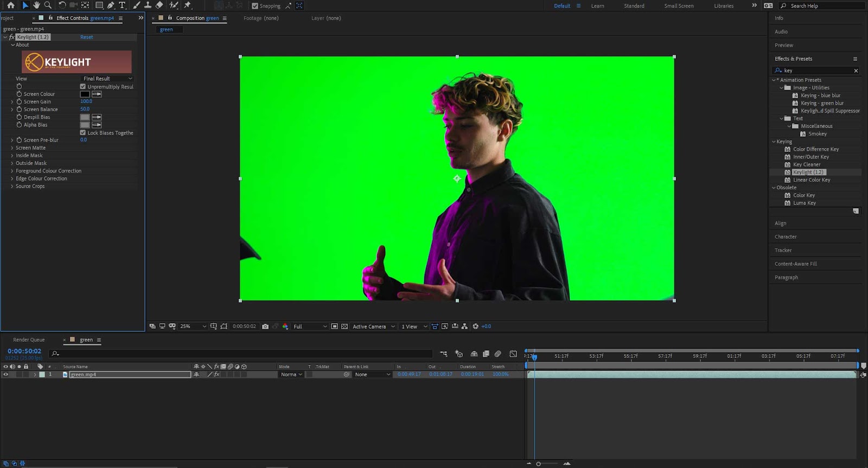
Task: Switch to the Libraries workspace
Action: point(724,6)
